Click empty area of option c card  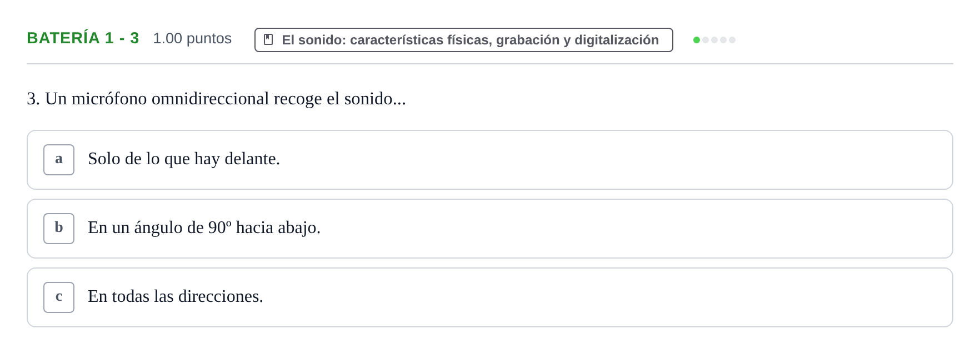(611, 297)
